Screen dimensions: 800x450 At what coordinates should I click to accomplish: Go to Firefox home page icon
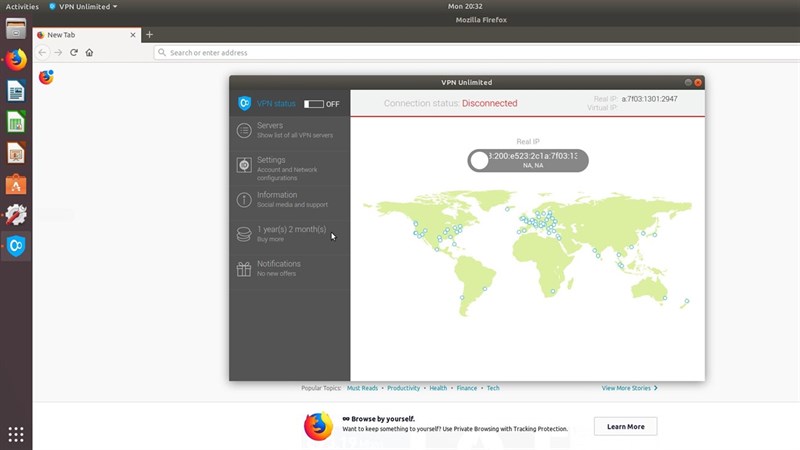click(x=89, y=53)
